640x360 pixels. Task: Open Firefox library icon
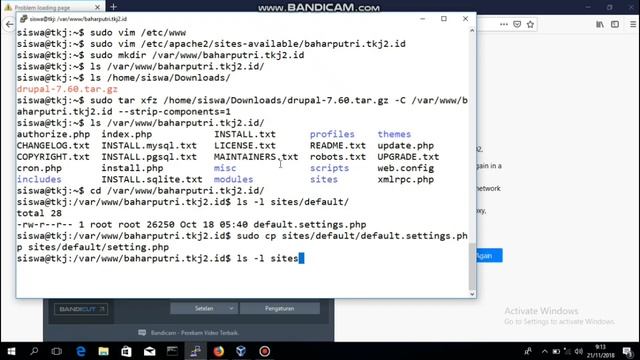point(600,24)
